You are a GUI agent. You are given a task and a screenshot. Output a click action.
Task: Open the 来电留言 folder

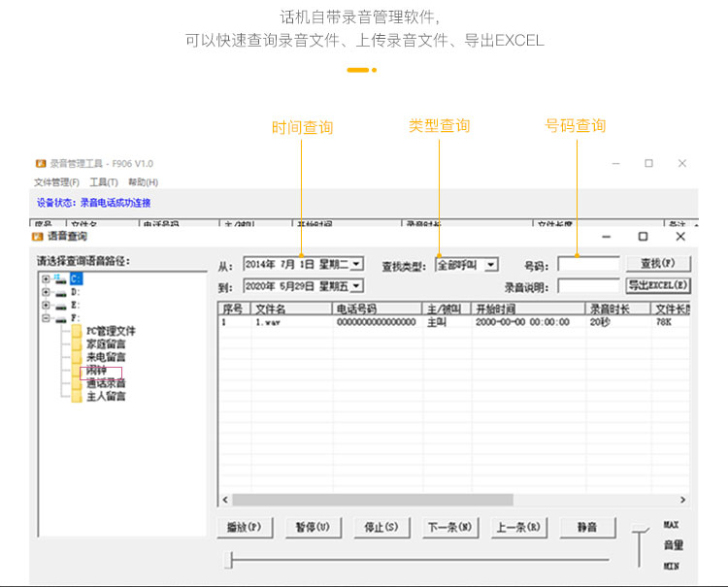(x=105, y=357)
